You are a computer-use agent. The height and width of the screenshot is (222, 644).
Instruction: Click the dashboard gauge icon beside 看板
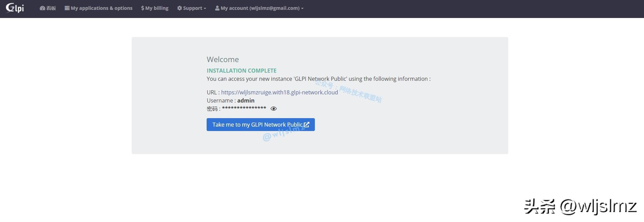pos(42,8)
